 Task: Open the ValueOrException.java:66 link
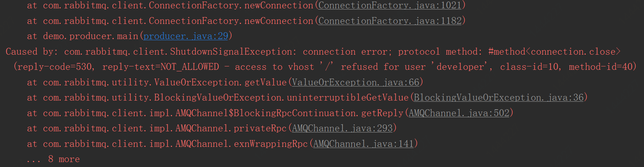355,82
